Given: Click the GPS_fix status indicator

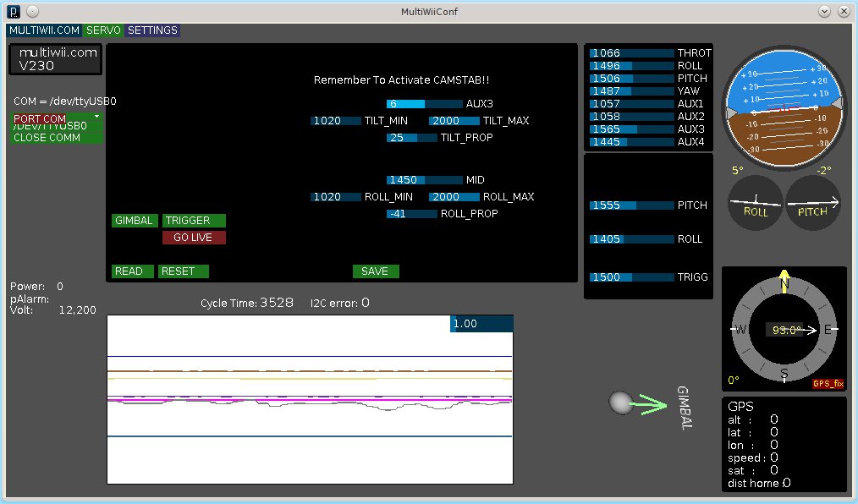Looking at the screenshot, I should click(828, 383).
